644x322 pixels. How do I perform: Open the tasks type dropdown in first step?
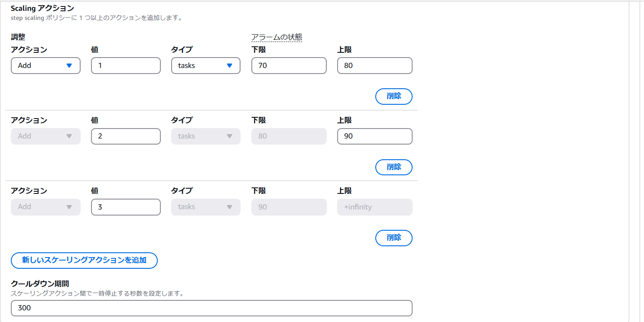(206, 66)
